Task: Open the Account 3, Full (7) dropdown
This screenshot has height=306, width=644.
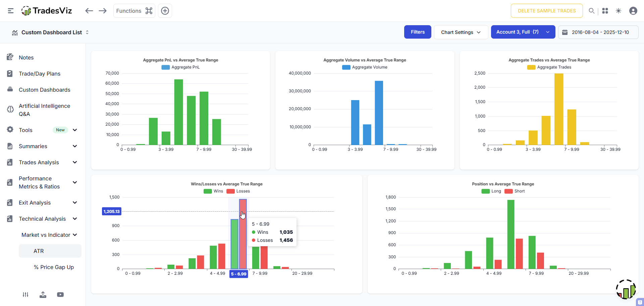Action: click(x=523, y=32)
